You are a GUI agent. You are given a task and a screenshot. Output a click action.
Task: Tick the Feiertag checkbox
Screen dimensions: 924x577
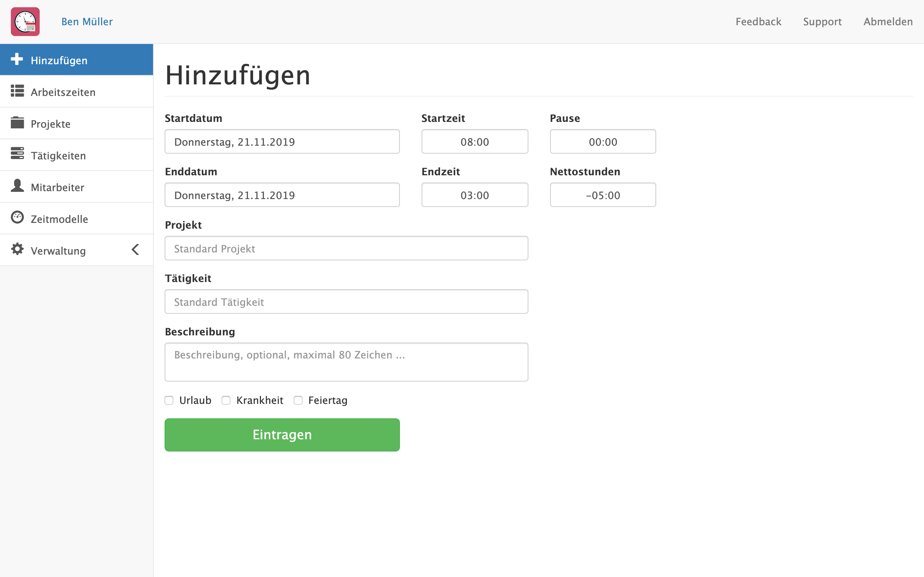pos(298,400)
